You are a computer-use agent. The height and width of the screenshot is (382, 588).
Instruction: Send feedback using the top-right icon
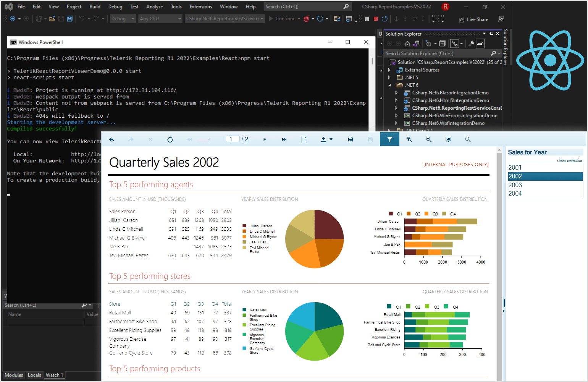click(x=501, y=19)
